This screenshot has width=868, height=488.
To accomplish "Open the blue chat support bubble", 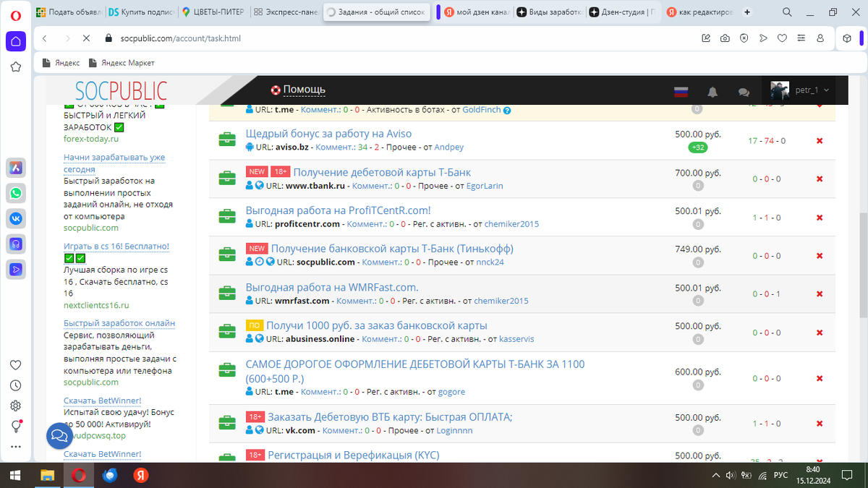I will [61, 436].
